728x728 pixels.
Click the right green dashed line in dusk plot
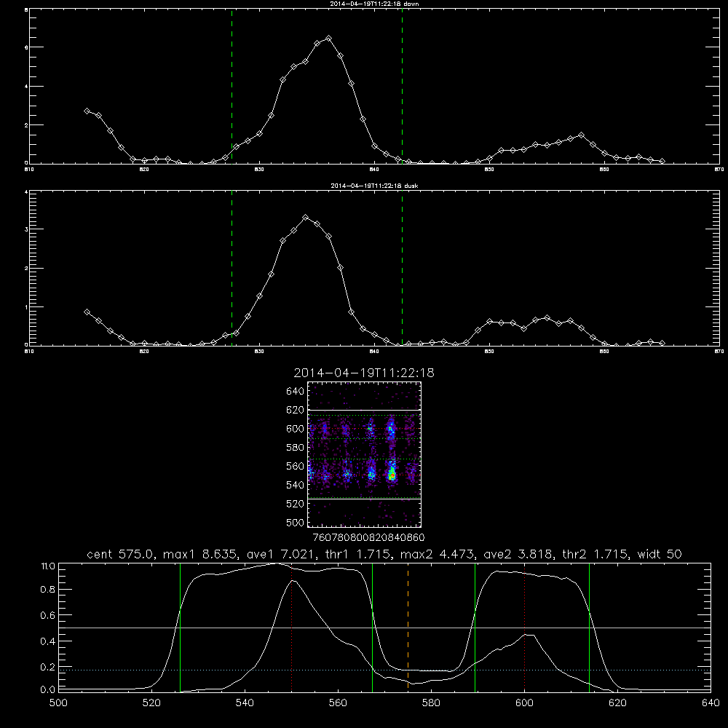(402, 269)
